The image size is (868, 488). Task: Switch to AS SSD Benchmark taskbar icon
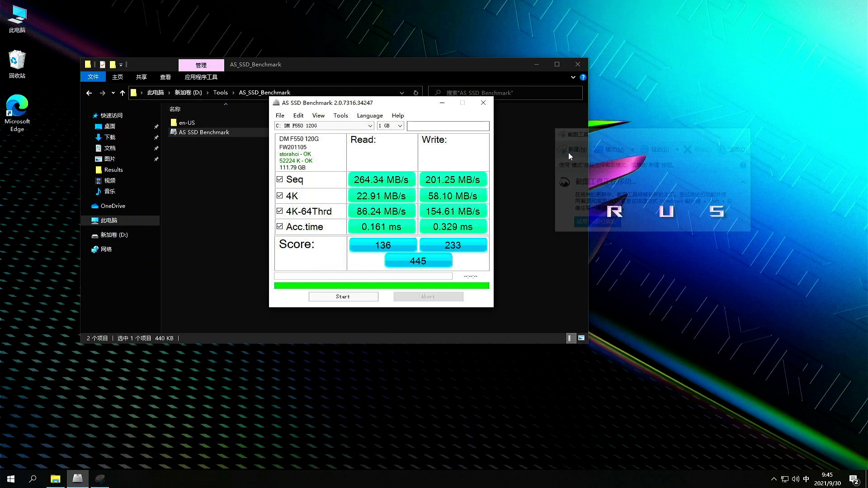(78, 479)
